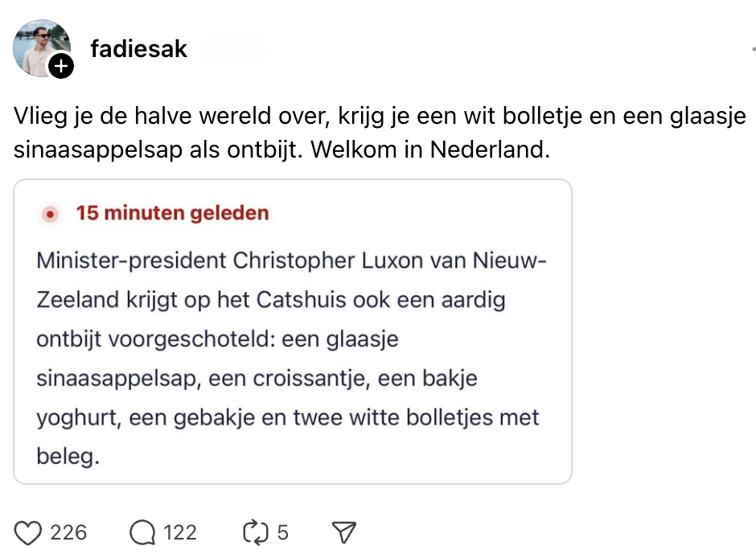Image resolution: width=756 pixels, height=554 pixels.
Task: Open the more options dot at top right
Action: [752, 50]
